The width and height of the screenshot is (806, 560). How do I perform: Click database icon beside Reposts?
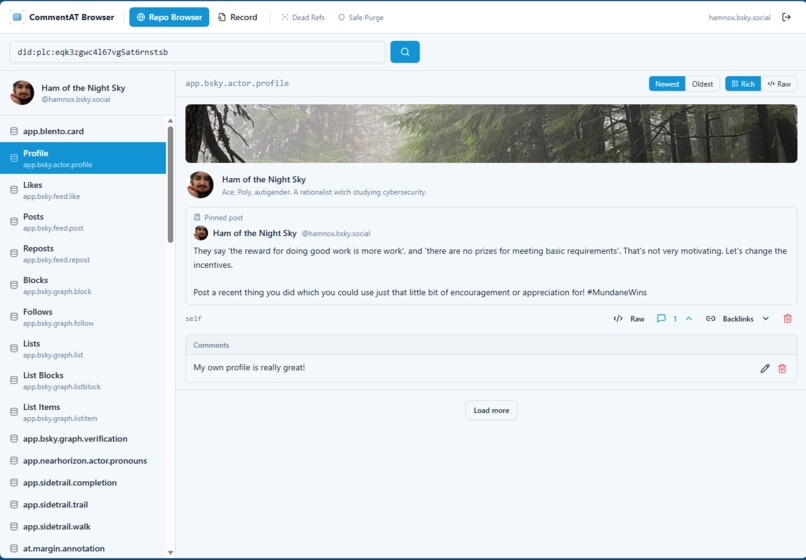pos(14,254)
